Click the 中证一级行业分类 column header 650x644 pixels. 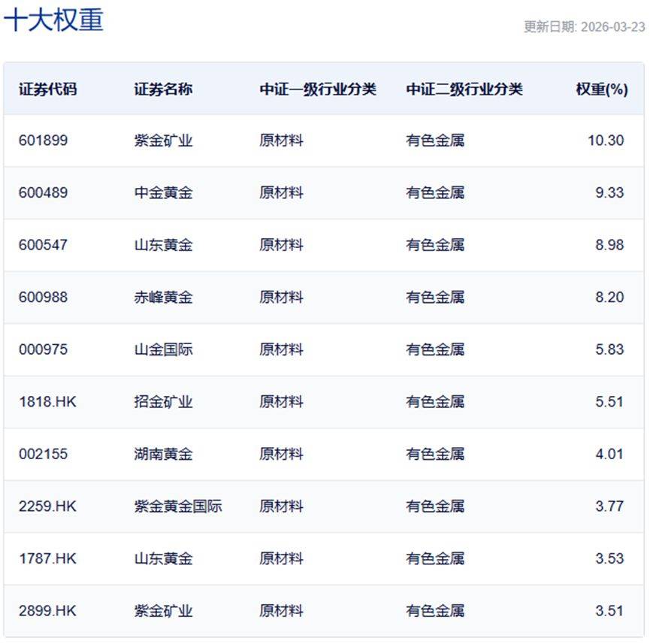(318, 89)
